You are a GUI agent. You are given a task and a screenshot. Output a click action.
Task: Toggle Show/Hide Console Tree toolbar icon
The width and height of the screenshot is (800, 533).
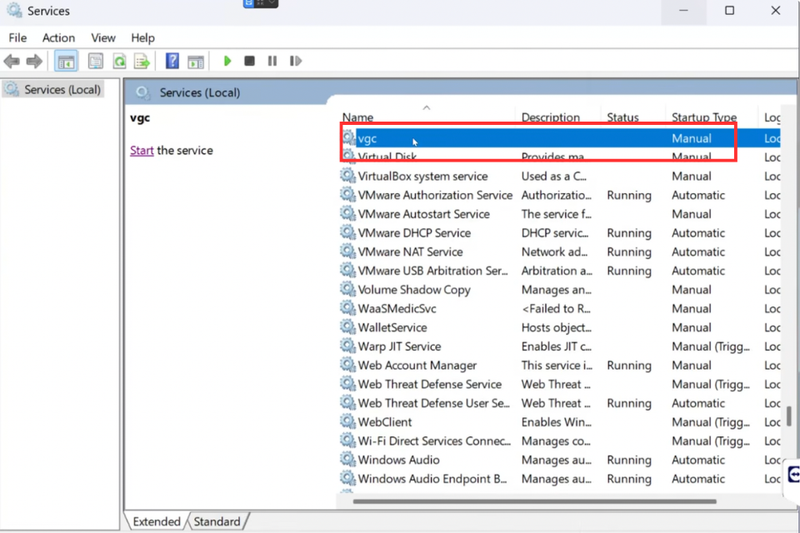tap(66, 61)
